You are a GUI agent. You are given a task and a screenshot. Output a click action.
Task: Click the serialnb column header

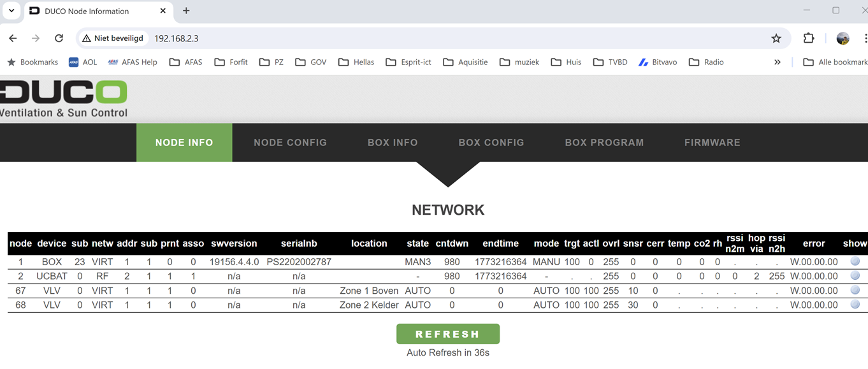(x=299, y=243)
